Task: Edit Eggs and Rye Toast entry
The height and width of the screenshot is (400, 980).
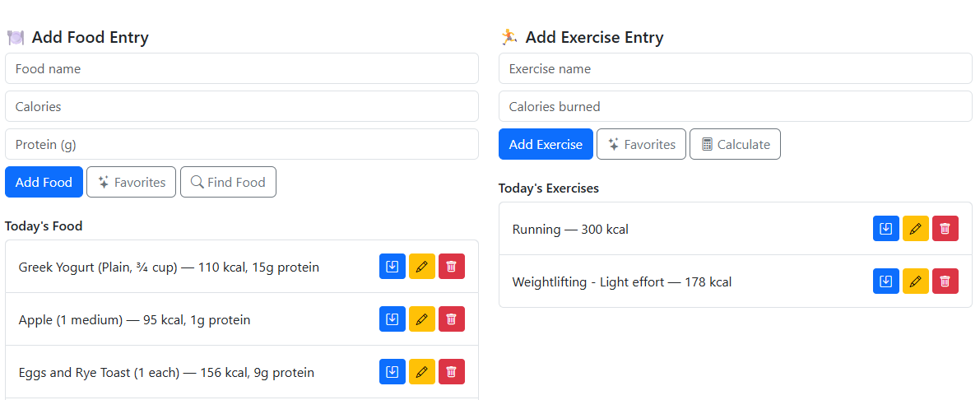Action: click(422, 372)
